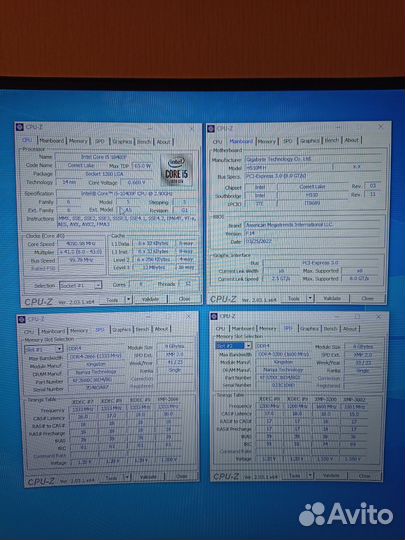Viewport: 405px width, 540px height.
Task: Switch to the CPU tab in the Gigabyte mainboard window
Action: pyautogui.click(x=218, y=142)
